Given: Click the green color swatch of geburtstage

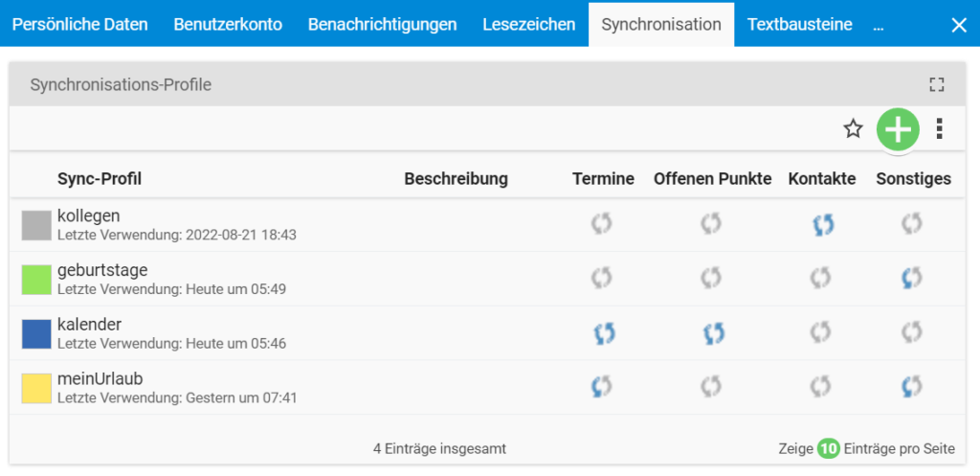Looking at the screenshot, I should (x=36, y=280).
